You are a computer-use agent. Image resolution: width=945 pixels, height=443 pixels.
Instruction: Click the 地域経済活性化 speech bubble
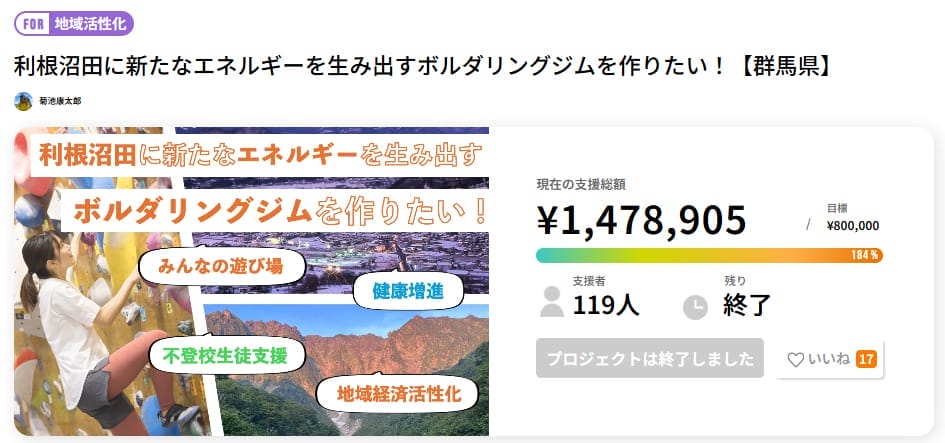point(399,393)
